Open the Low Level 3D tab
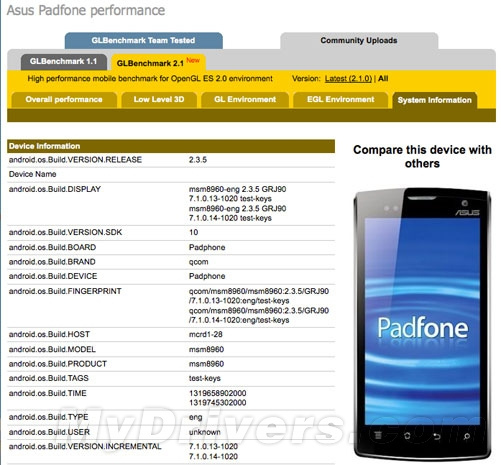The height and width of the screenshot is (465, 501). (x=159, y=100)
